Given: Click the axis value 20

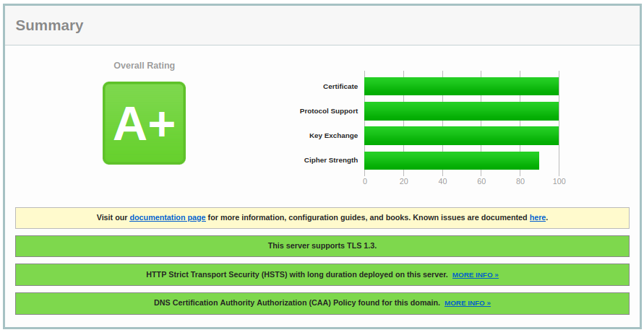Looking at the screenshot, I should click(404, 181).
